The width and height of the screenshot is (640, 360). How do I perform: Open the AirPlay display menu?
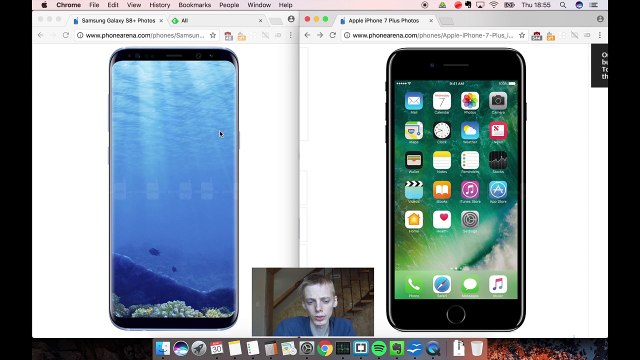point(480,5)
